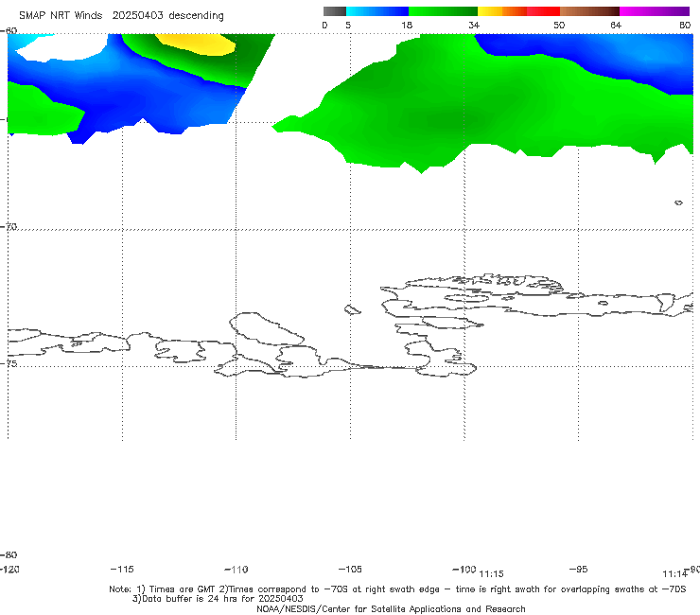Click the gray 0-5 segment of color bar
The height and width of the screenshot is (615, 700).
(335, 11)
